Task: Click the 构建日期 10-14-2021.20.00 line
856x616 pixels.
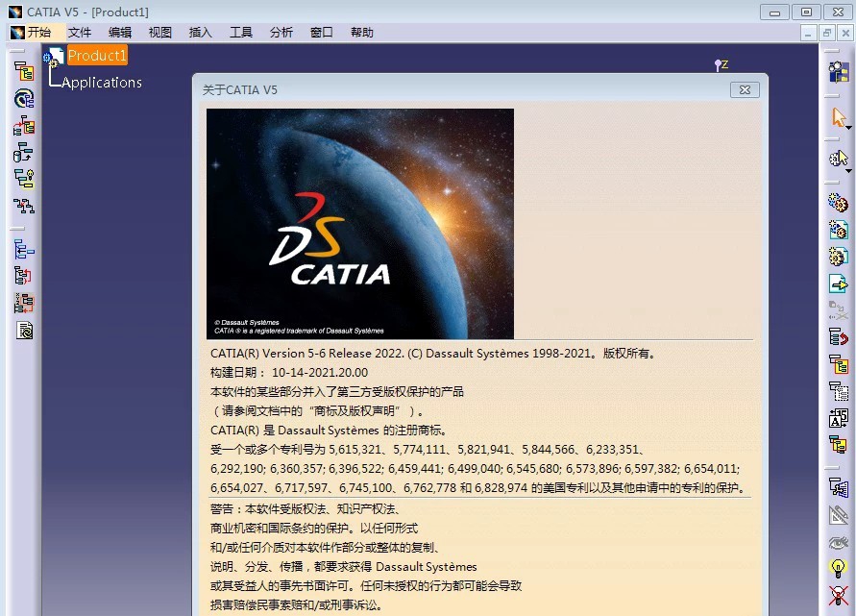Action: (x=289, y=373)
